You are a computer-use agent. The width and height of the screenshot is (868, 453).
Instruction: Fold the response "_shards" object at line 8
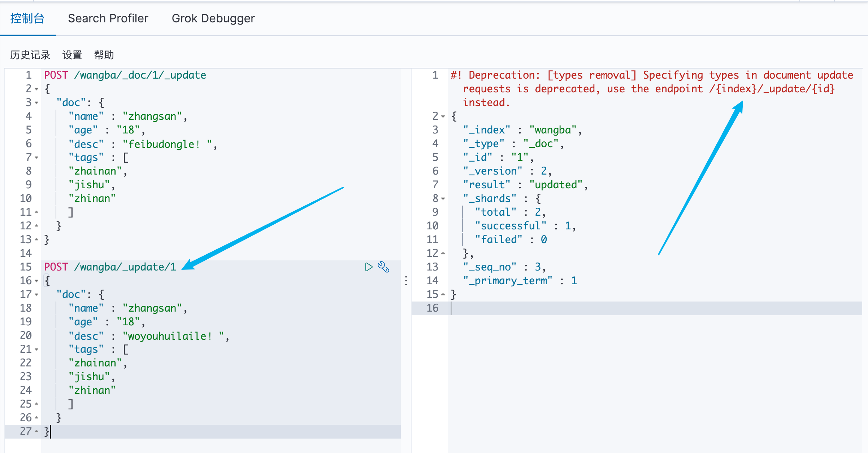tap(443, 199)
